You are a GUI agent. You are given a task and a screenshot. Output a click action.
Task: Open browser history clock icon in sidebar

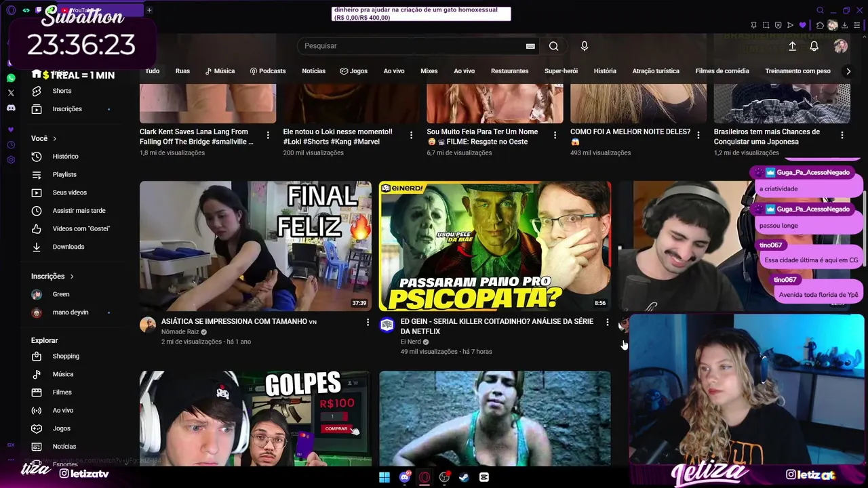[11, 145]
